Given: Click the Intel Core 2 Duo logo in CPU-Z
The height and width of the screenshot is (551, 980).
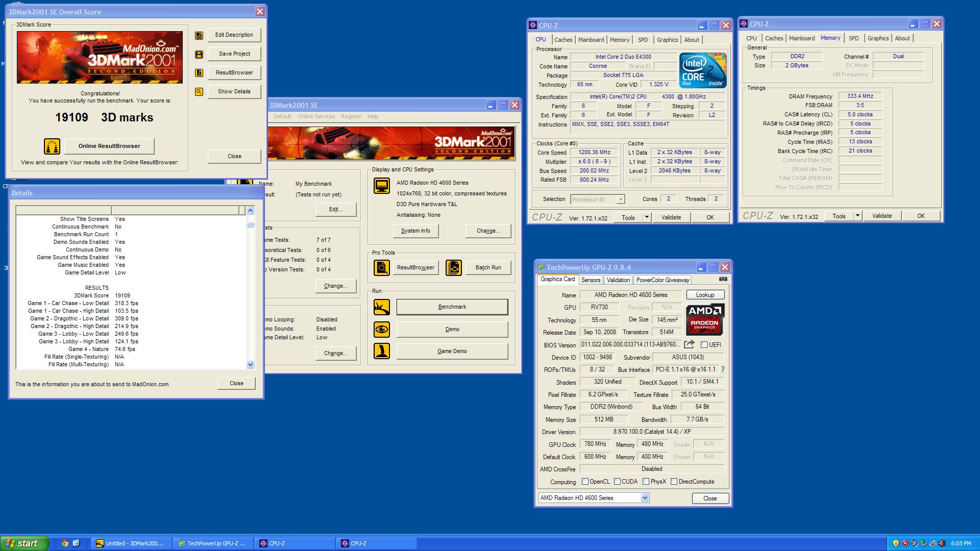Looking at the screenshot, I should coord(703,70).
